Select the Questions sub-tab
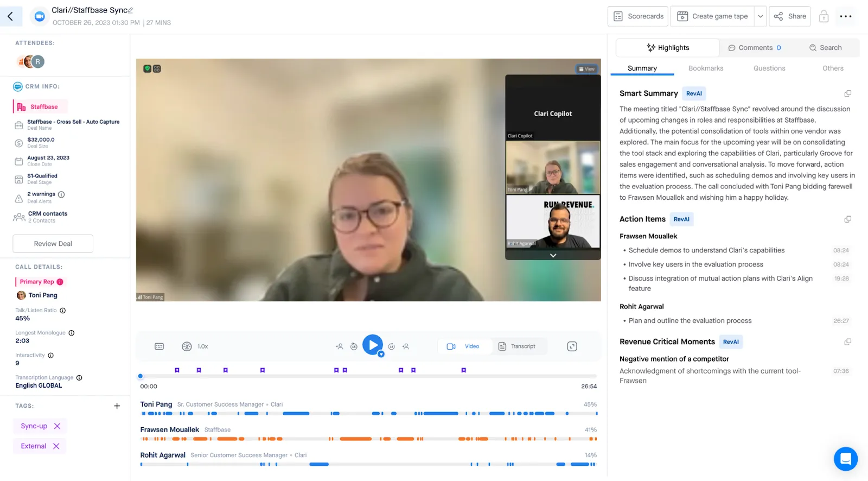 [769, 68]
